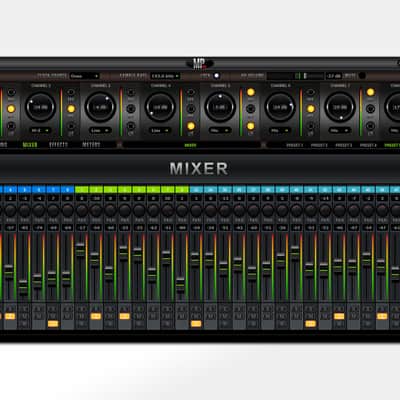Toggle Channel 5 lit upper button

(251, 92)
